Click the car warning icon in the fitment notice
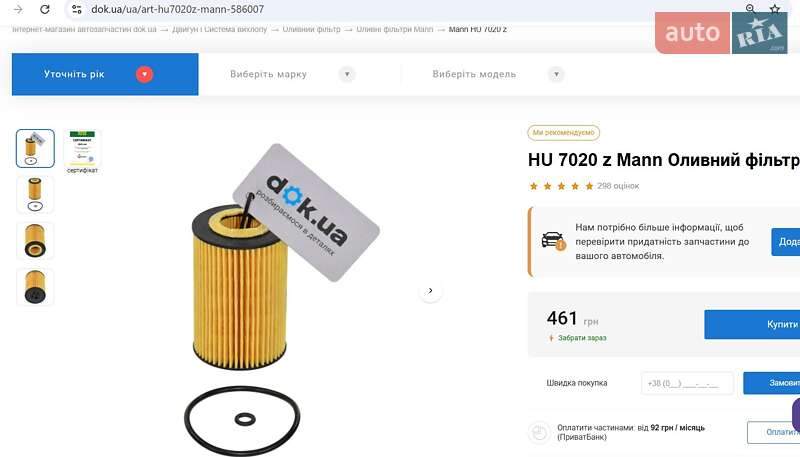 point(553,241)
